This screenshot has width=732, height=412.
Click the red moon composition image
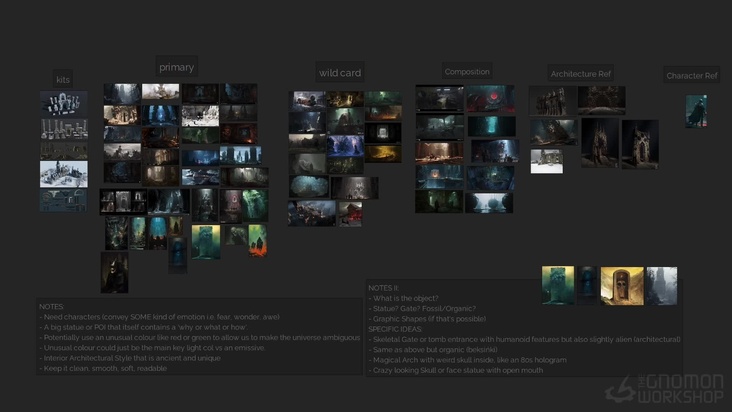coord(491,99)
